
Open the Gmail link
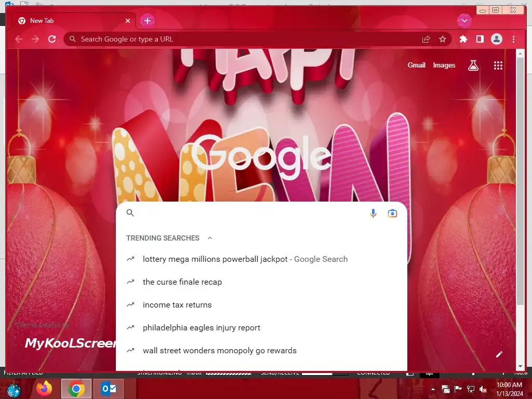point(416,65)
